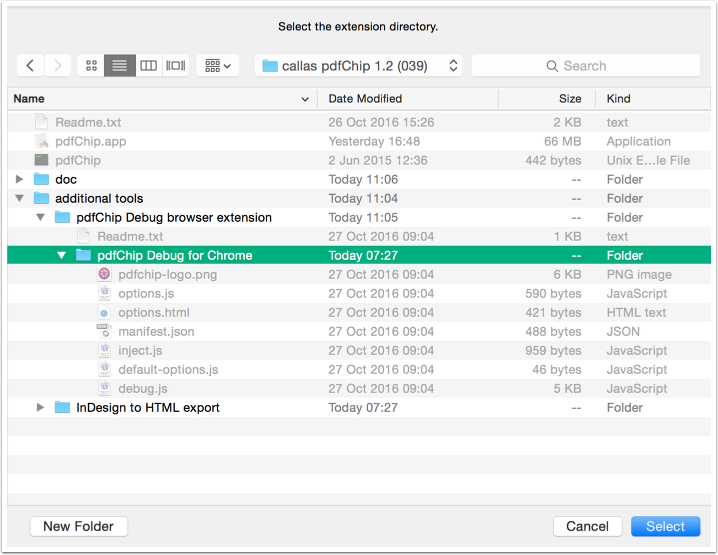
Task: Switch to cover flow view
Action: pyautogui.click(x=175, y=66)
